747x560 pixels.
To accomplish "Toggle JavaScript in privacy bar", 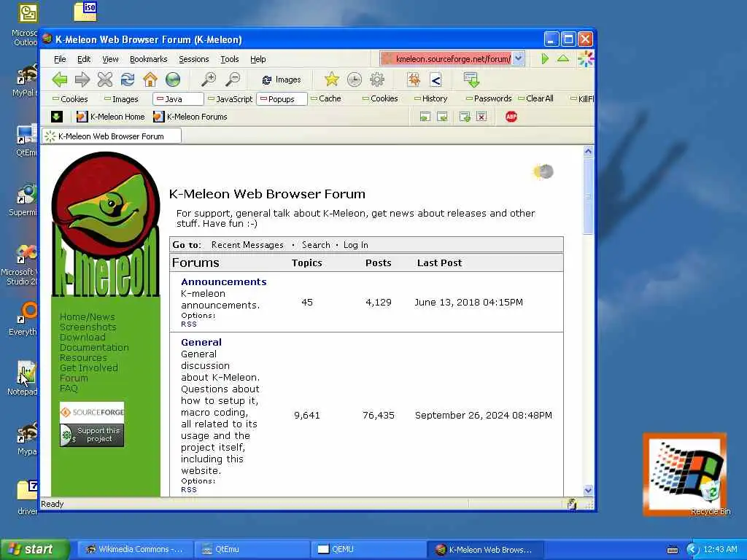I will coord(230,99).
